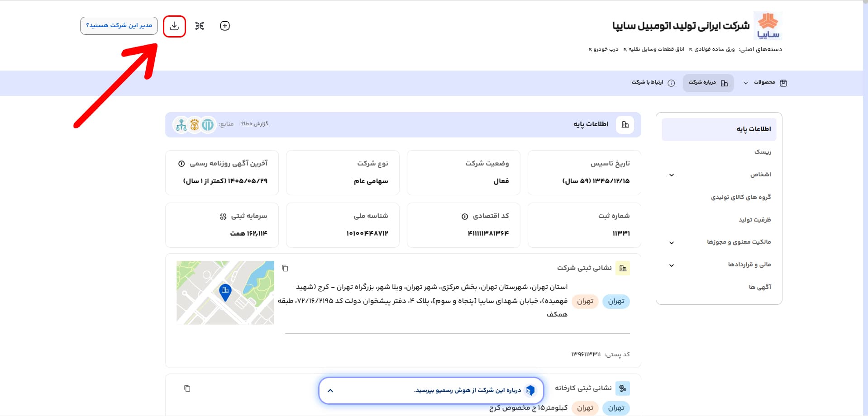Go to ریسک in the sidebar

tap(763, 152)
